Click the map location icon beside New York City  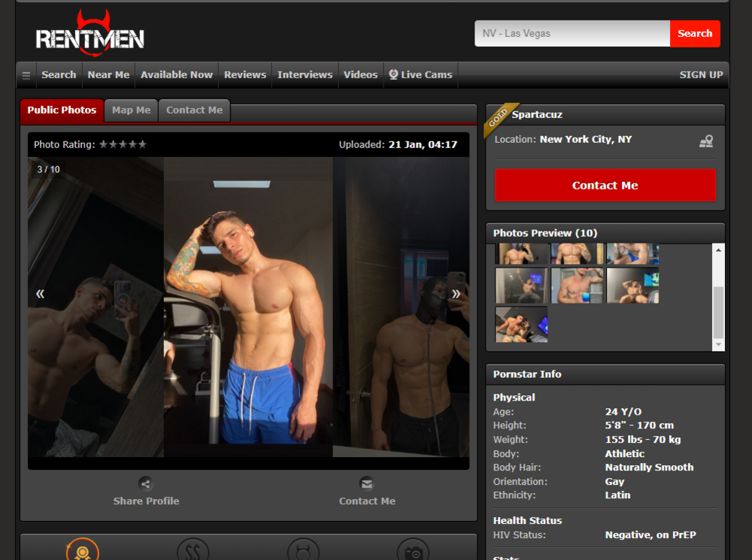pos(705,141)
